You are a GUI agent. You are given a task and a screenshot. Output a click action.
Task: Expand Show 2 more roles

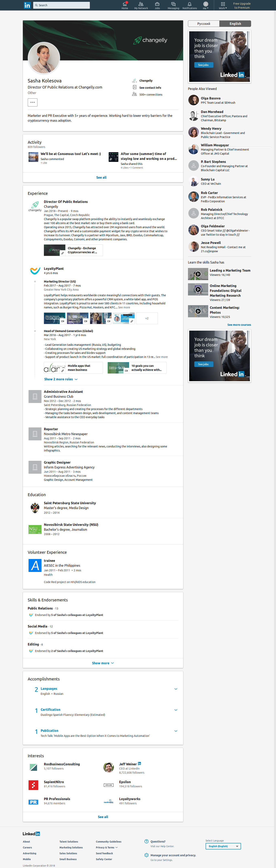click(x=61, y=379)
